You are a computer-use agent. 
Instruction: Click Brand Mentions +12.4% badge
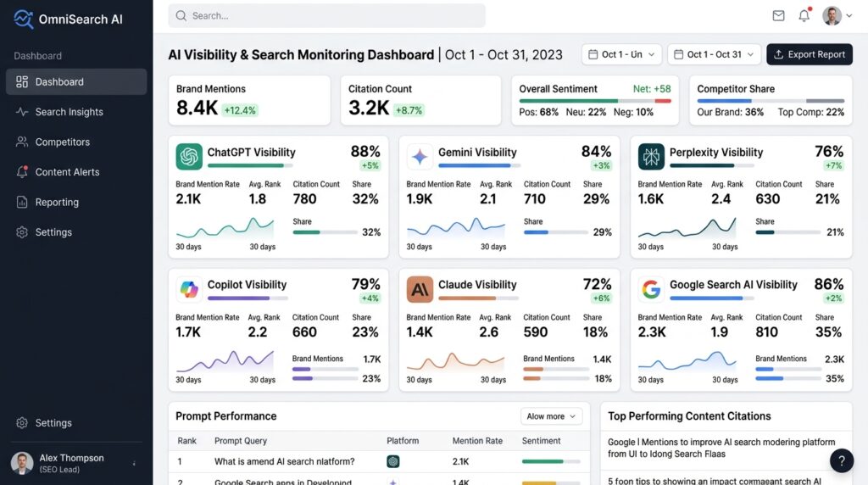(x=240, y=110)
